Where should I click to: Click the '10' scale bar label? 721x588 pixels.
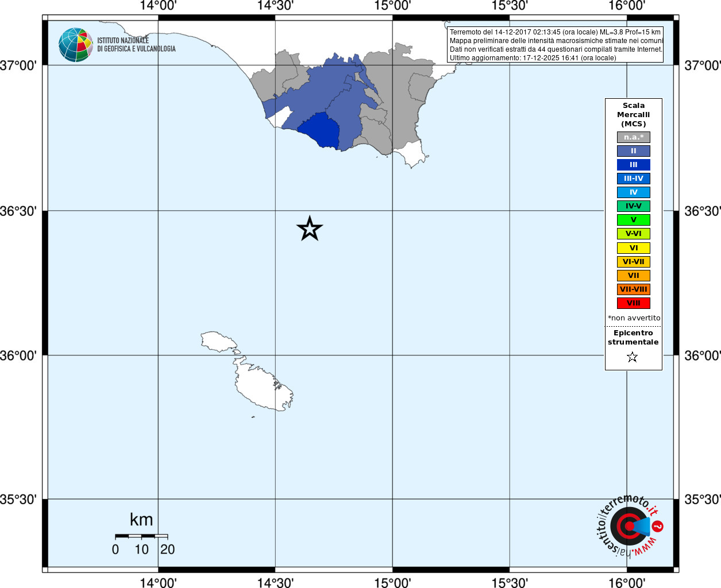coord(141,550)
